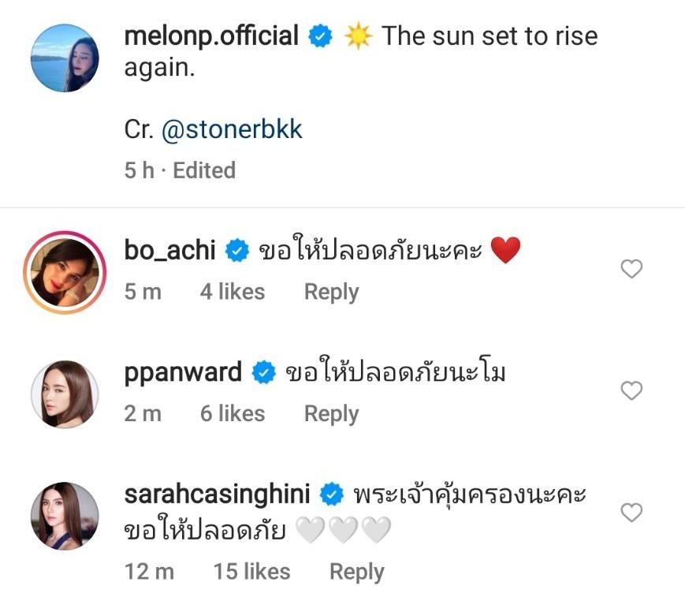Like sarahcasinghini's comment

pos(631,513)
